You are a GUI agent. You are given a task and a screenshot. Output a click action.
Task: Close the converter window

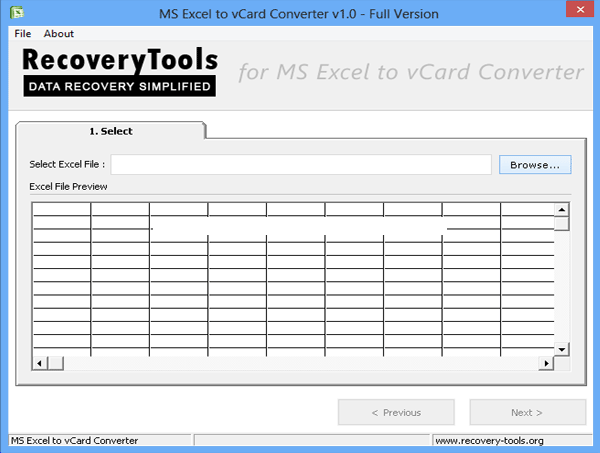pos(580,9)
